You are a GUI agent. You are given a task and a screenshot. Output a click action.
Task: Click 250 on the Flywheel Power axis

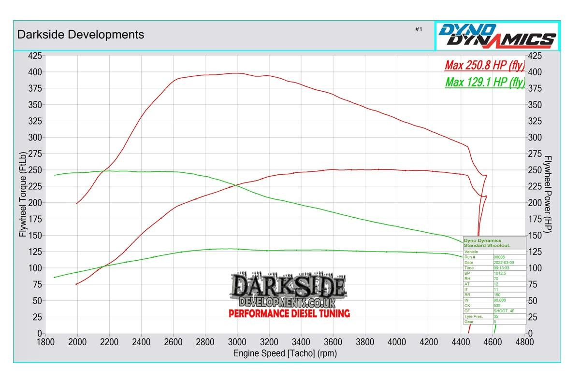534,170
